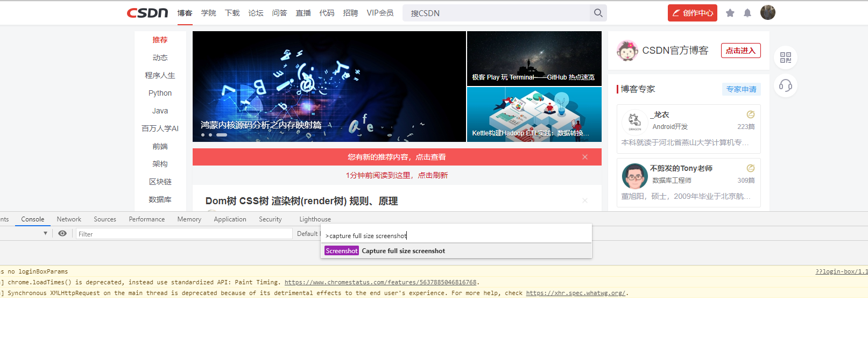Switch to the Sources tab
The image size is (868, 359).
pyautogui.click(x=105, y=219)
